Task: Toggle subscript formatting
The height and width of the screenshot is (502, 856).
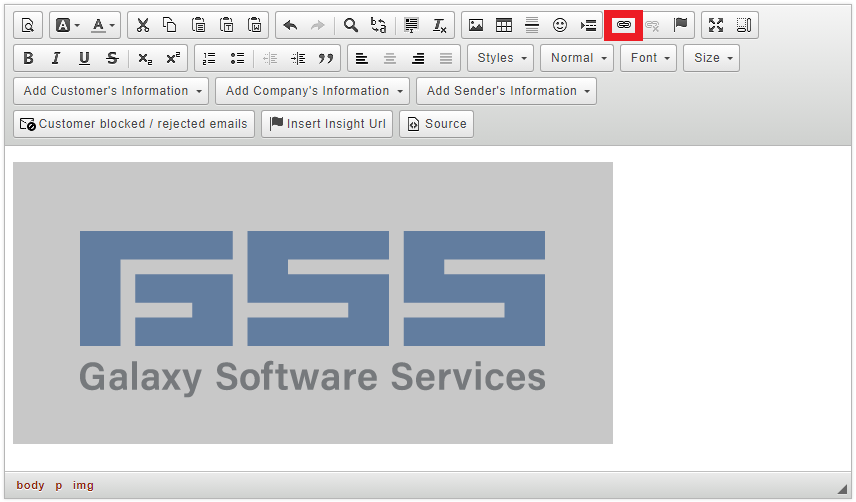Action: tap(145, 58)
